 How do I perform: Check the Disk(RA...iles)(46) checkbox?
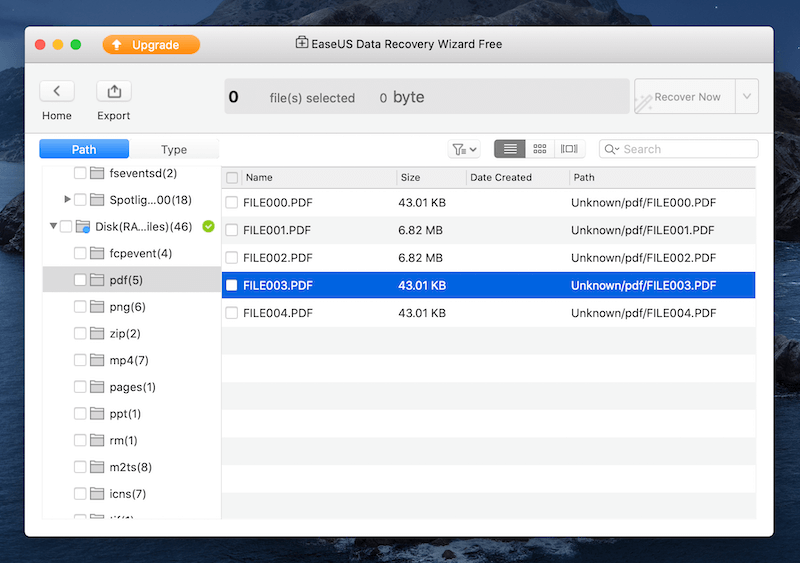point(66,226)
